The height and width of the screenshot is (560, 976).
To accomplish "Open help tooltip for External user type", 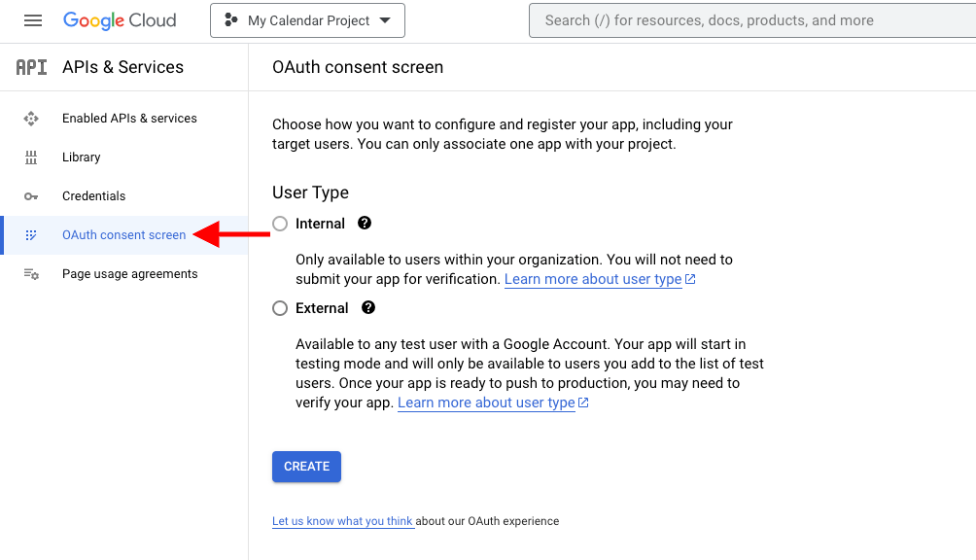I will coord(368,308).
